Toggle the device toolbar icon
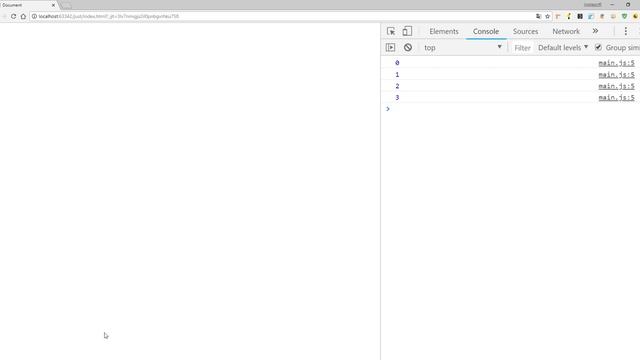The width and height of the screenshot is (640, 360). pyautogui.click(x=407, y=31)
